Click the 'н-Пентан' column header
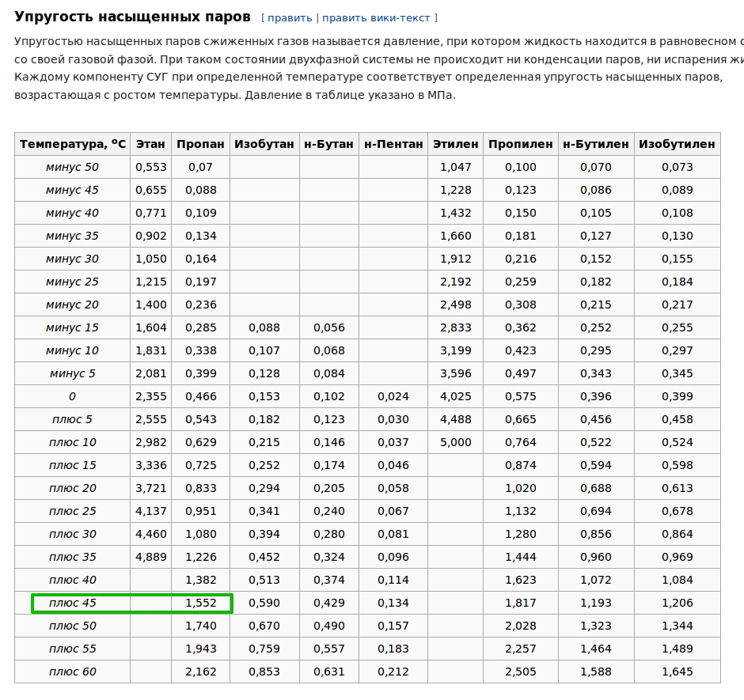The image size is (744, 700). (x=393, y=144)
